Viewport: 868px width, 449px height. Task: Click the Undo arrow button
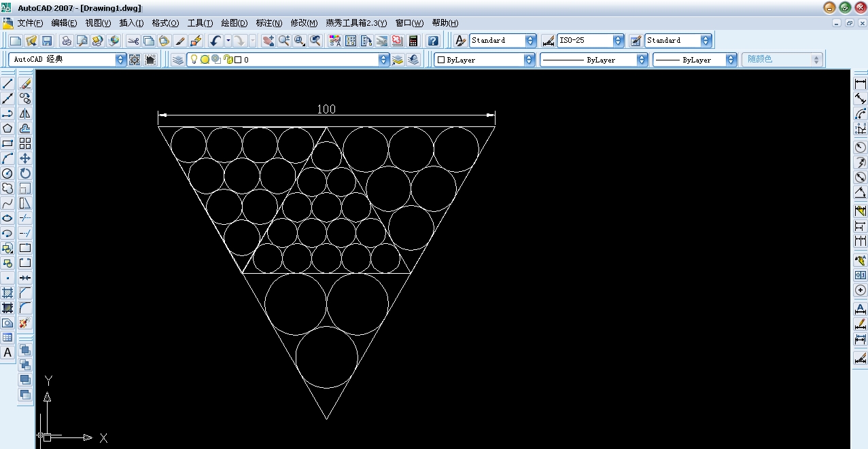215,41
